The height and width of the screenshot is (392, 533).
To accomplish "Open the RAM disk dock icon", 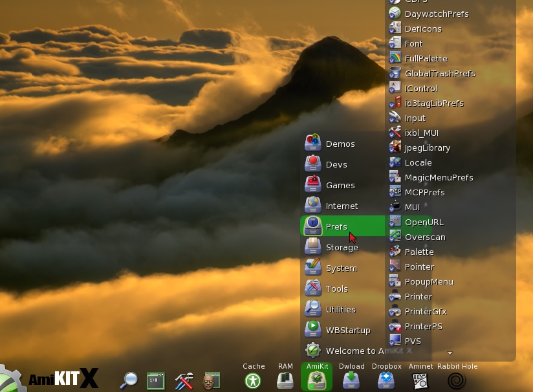I will click(x=285, y=380).
